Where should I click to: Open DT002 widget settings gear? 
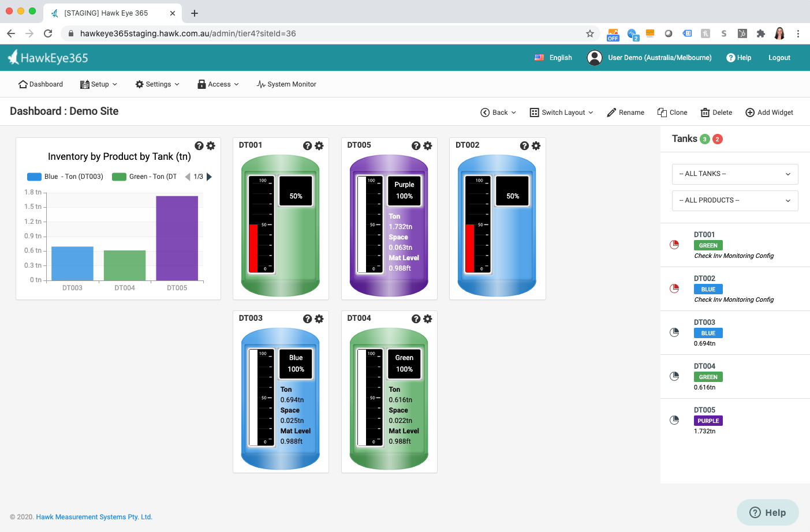coord(536,146)
